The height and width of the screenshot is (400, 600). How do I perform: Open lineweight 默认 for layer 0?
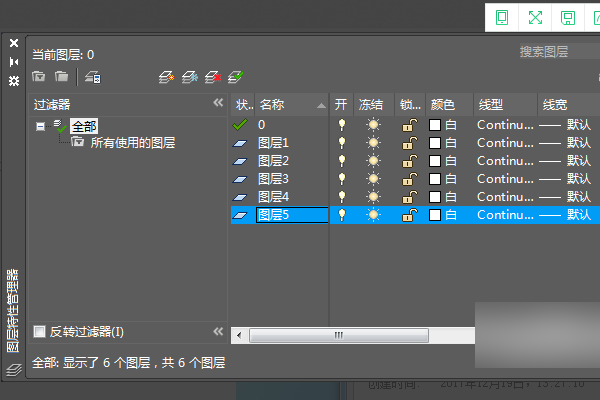565,125
